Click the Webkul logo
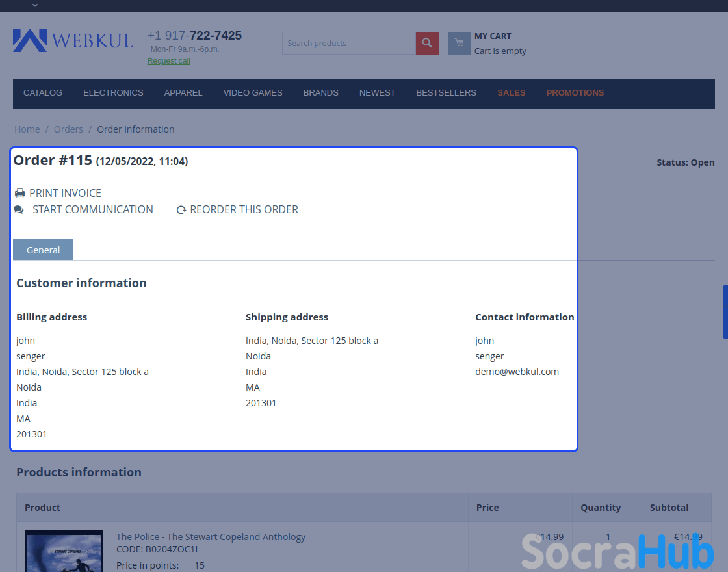The width and height of the screenshot is (728, 572). 73,41
